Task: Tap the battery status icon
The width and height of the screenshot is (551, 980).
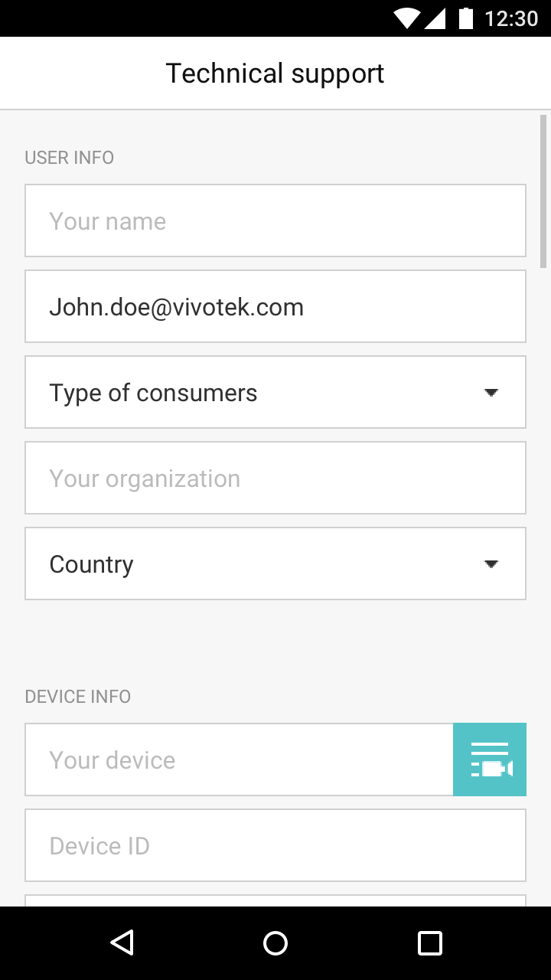Action: click(x=465, y=18)
